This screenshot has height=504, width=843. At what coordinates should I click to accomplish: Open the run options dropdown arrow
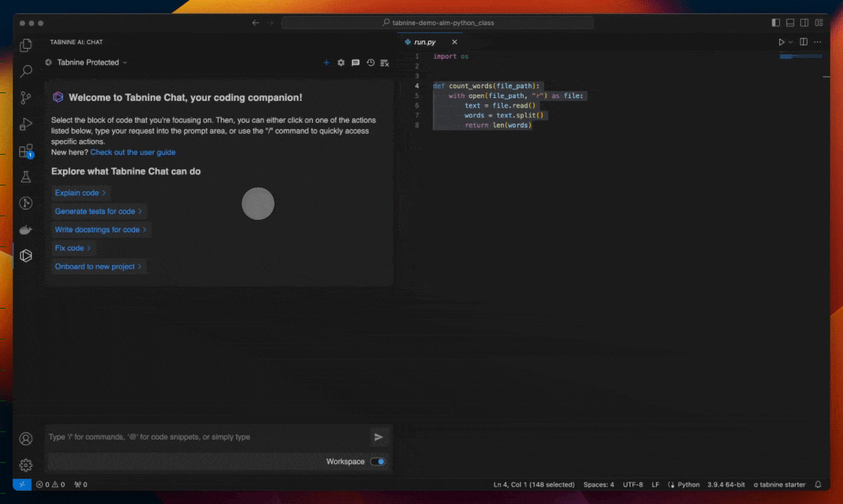[x=791, y=42]
